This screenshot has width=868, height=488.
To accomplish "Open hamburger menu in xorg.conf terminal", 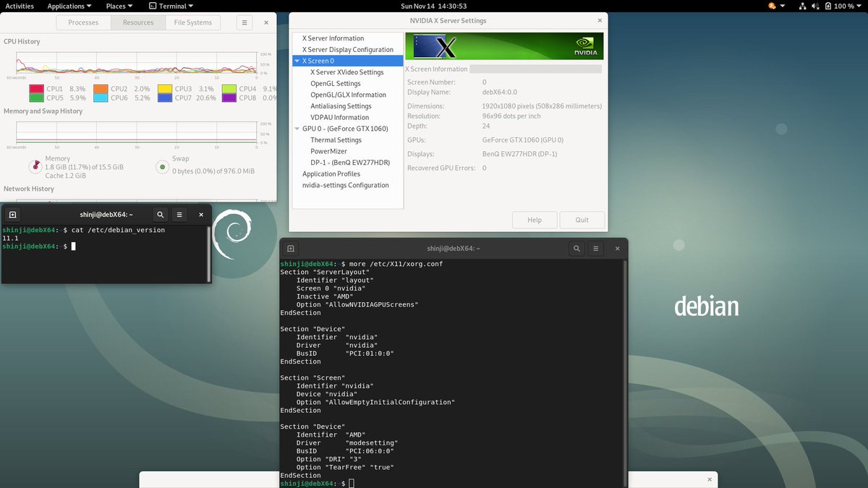I will pyautogui.click(x=597, y=248).
